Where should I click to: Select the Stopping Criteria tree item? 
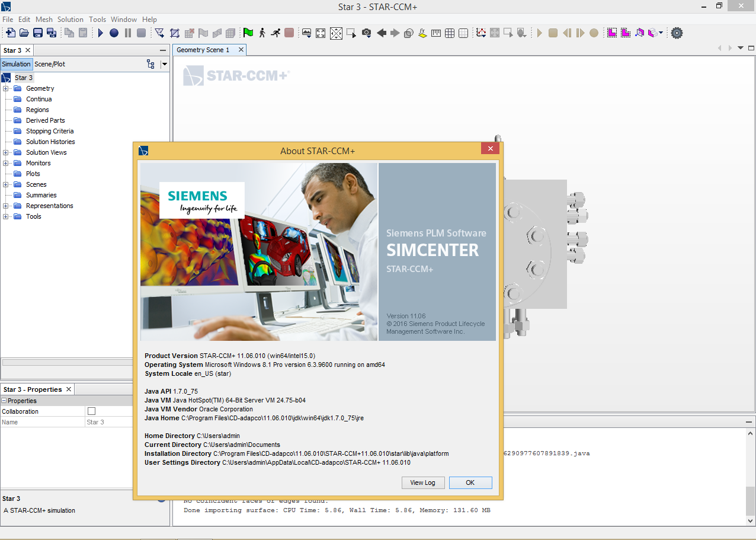(50, 131)
